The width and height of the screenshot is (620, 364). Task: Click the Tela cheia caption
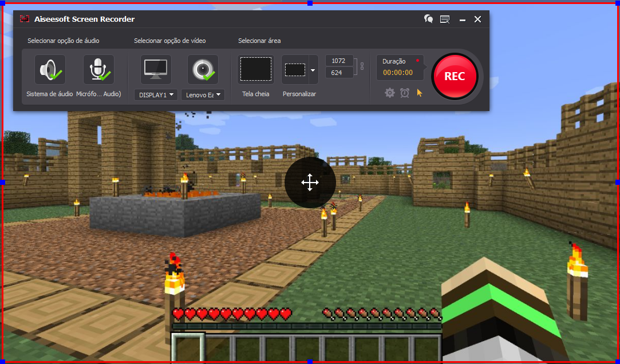click(x=256, y=94)
